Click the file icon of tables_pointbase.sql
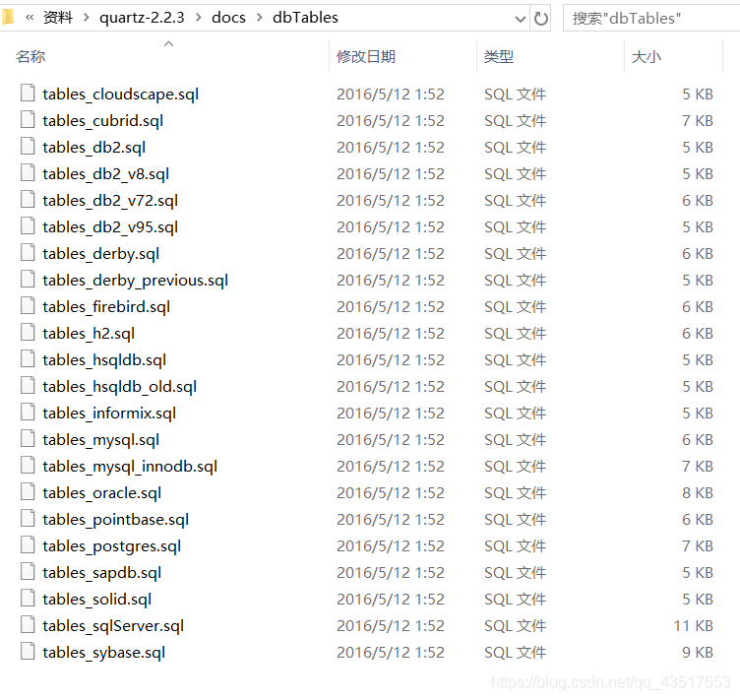 point(28,518)
